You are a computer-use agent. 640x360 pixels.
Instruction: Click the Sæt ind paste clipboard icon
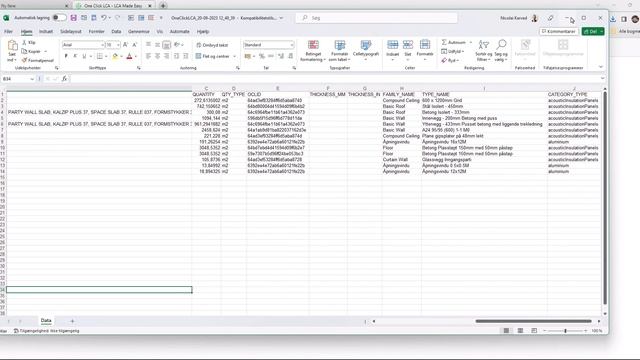coord(12,45)
